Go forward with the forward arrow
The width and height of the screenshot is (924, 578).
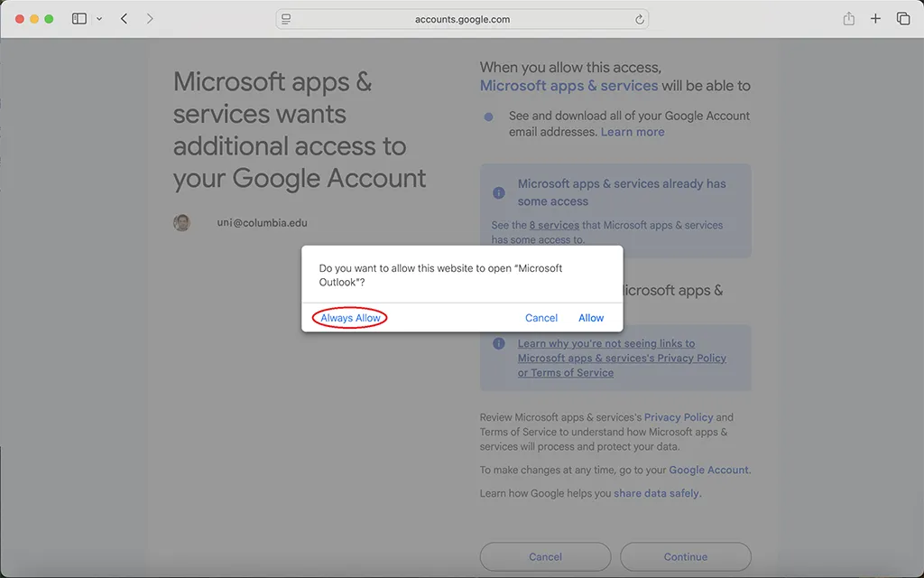150,19
